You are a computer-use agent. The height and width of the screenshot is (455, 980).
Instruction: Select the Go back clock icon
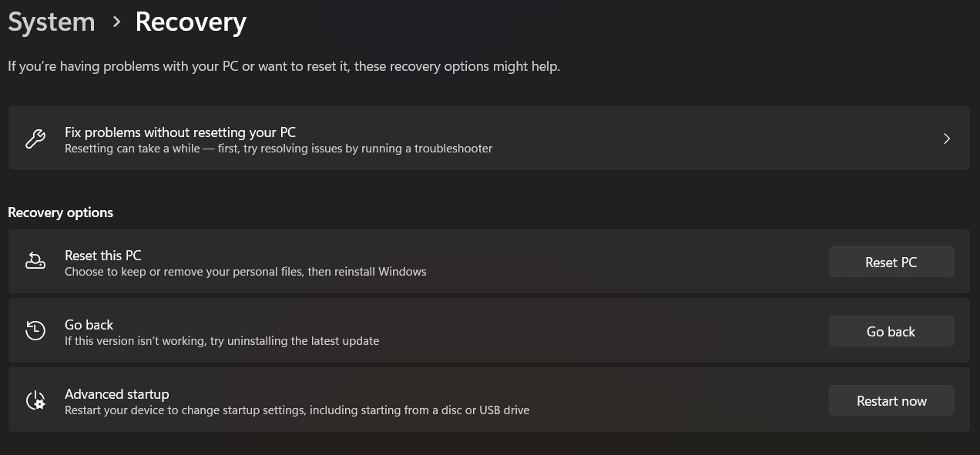coord(35,330)
